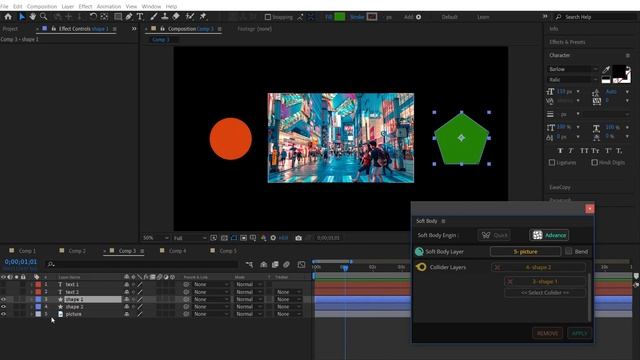Select the Pen tool
The height and width of the screenshot is (360, 640).
pos(129,17)
